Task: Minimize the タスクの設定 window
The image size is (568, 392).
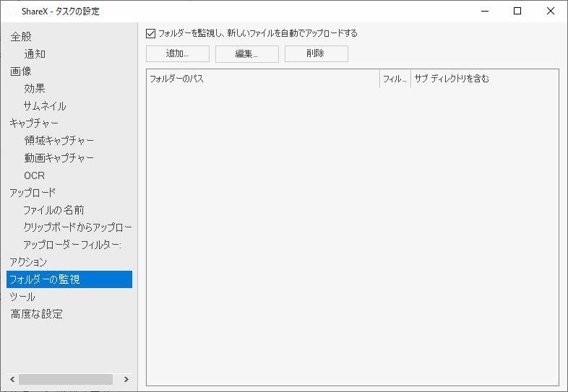Action: coord(485,12)
